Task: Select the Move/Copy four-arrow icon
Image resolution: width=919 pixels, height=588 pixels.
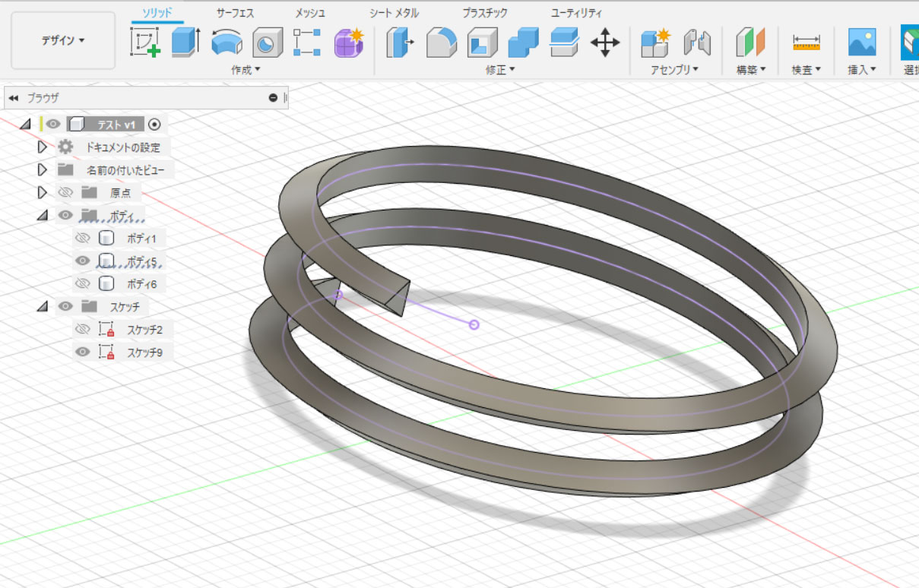Action: pos(605,43)
